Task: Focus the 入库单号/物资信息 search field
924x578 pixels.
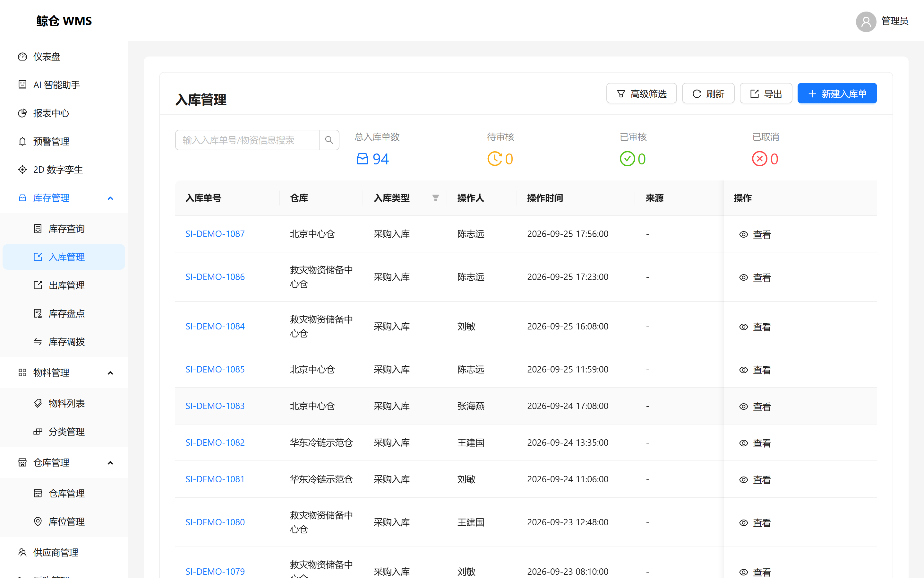Action: point(247,140)
